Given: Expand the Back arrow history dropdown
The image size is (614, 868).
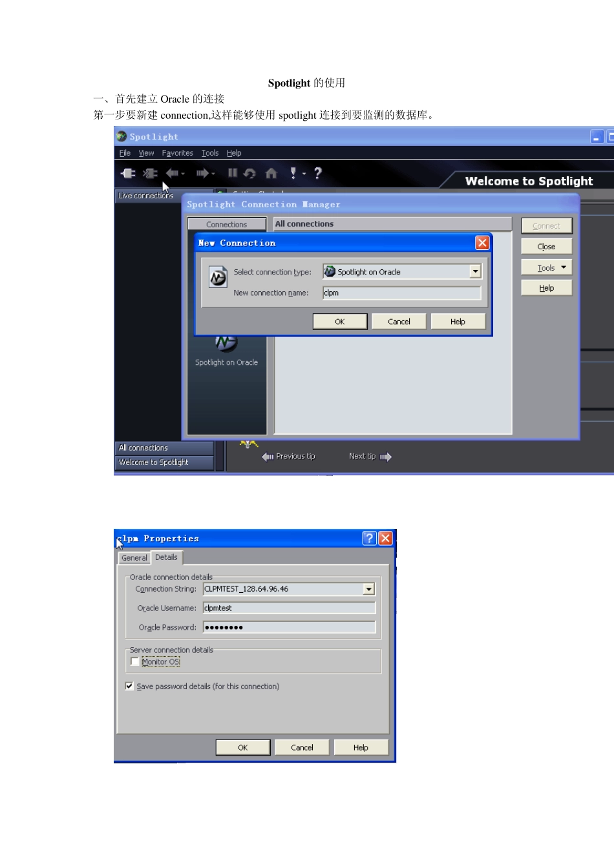Looking at the screenshot, I should tap(183, 174).
